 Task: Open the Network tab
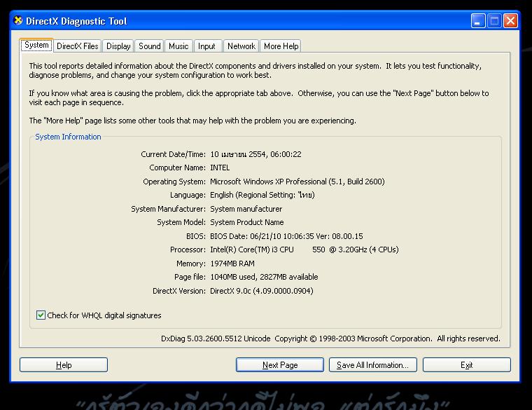(x=241, y=46)
